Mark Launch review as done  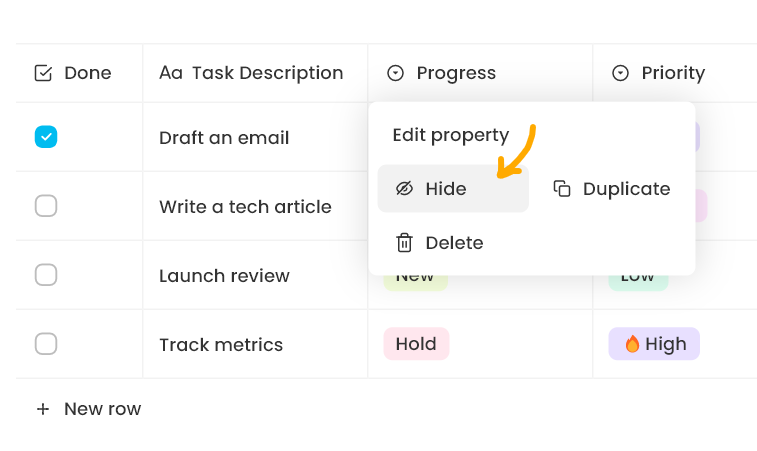coord(46,275)
